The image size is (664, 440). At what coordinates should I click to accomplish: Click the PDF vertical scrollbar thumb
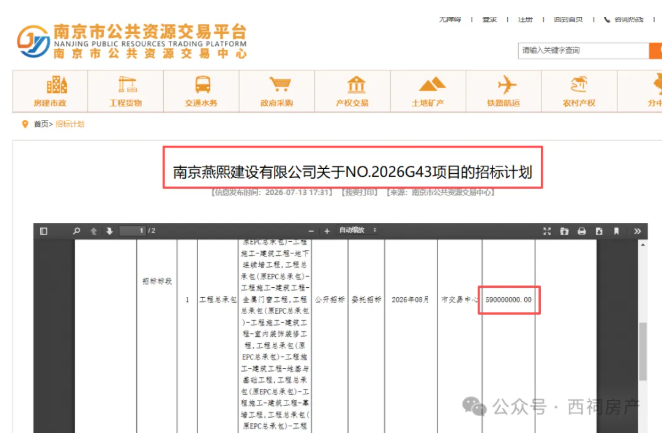click(642, 351)
